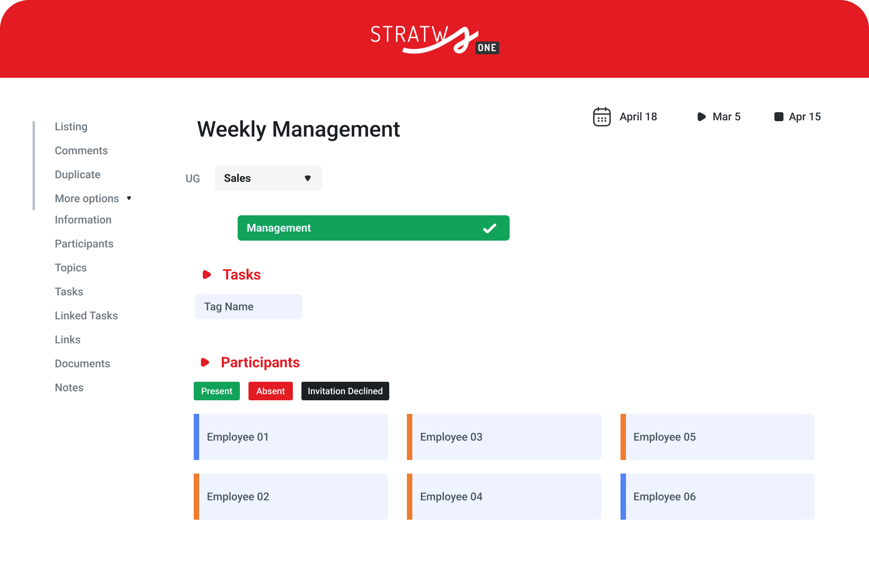Toggle the Present status filter

pyautogui.click(x=216, y=391)
